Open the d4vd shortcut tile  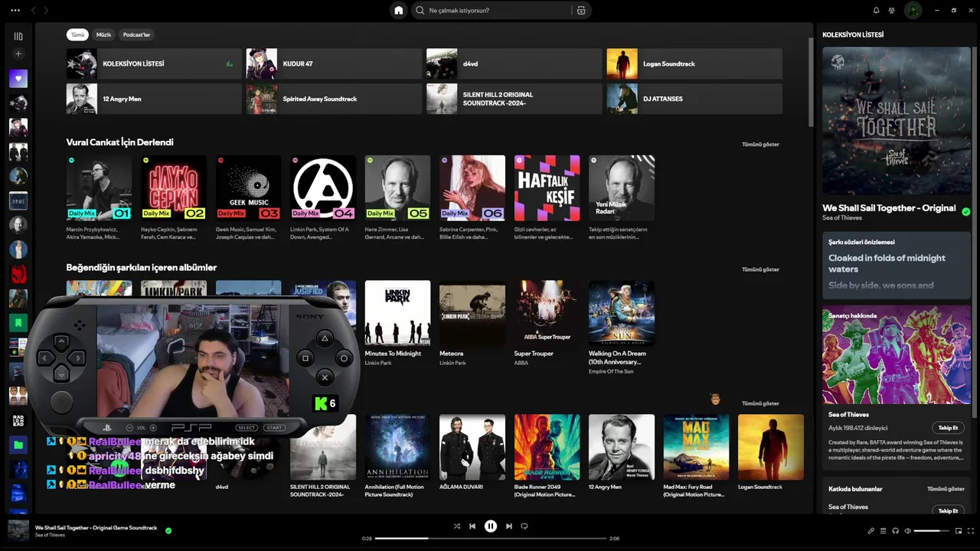click(x=514, y=64)
